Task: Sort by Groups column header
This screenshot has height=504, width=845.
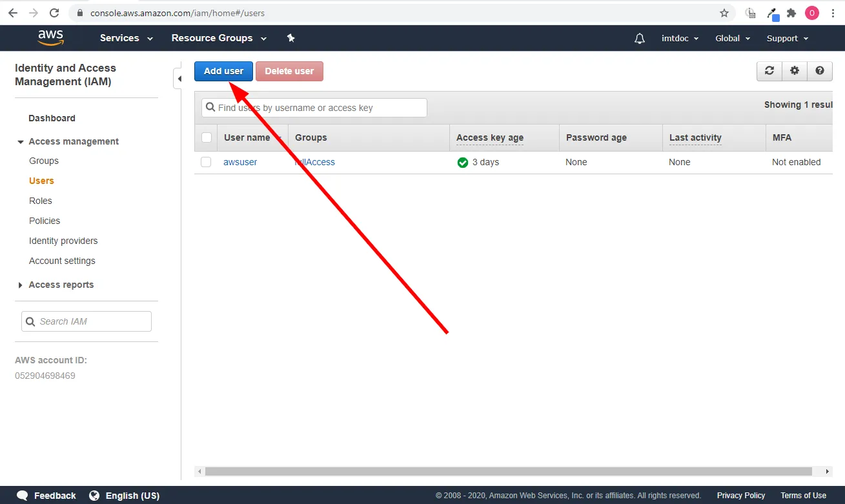Action: [x=311, y=137]
